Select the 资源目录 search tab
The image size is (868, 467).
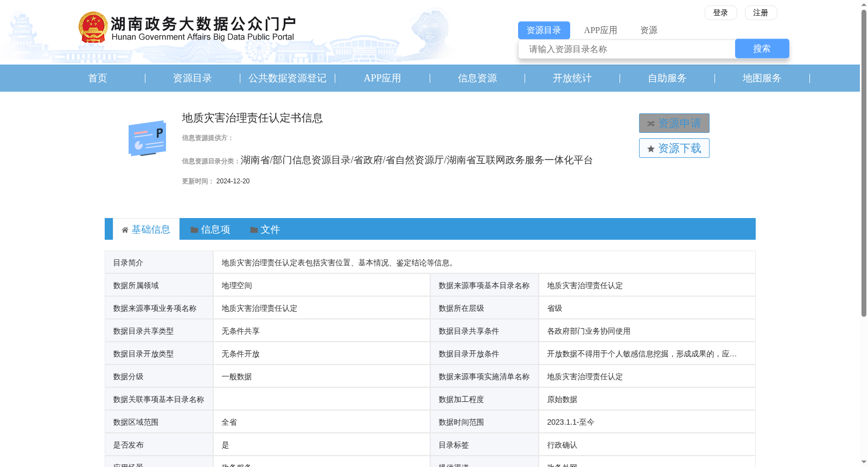[x=544, y=30]
